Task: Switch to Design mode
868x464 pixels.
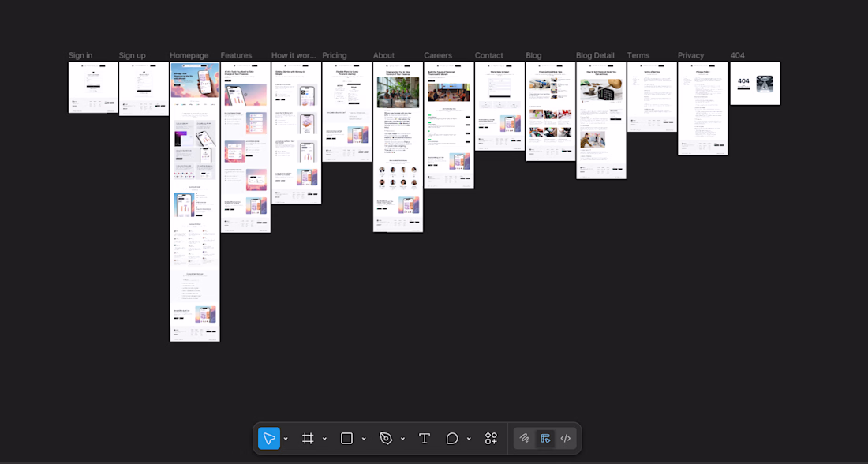Action: [x=545, y=439]
